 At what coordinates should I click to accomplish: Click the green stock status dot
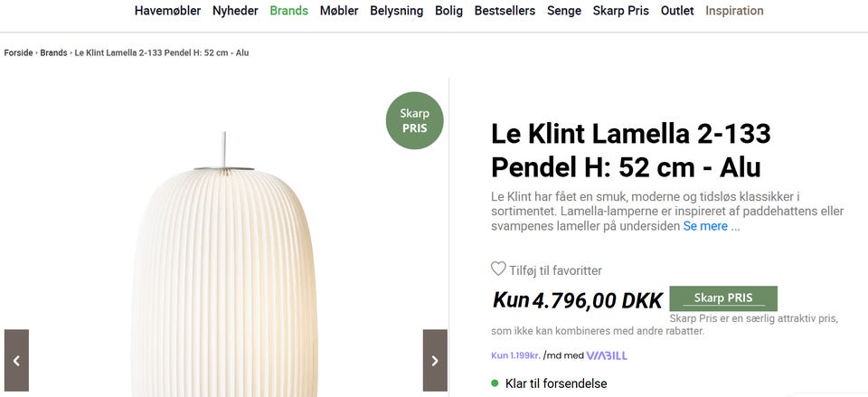pos(495,383)
